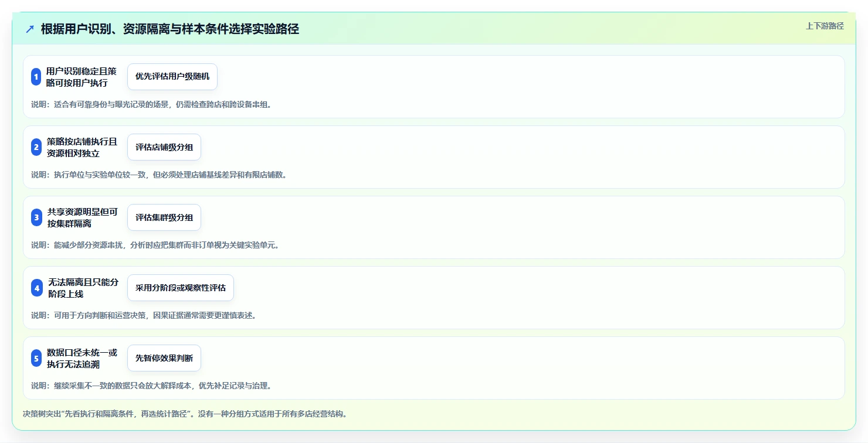
Task: Select the 评估集群级分组 button
Action: click(164, 217)
